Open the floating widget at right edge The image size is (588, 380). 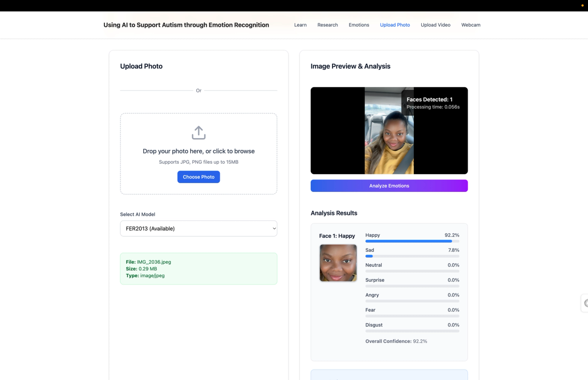click(x=585, y=303)
